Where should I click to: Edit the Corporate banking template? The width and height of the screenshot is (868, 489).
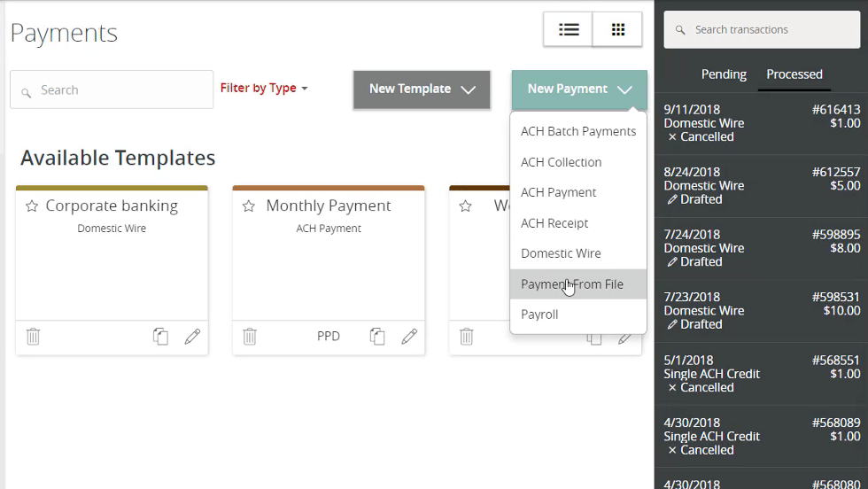pos(192,337)
